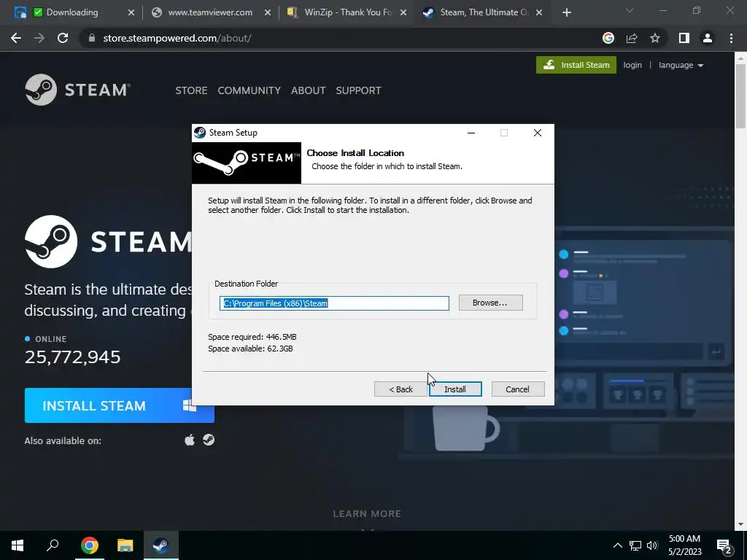Open Chrome from the taskbar

click(90, 545)
